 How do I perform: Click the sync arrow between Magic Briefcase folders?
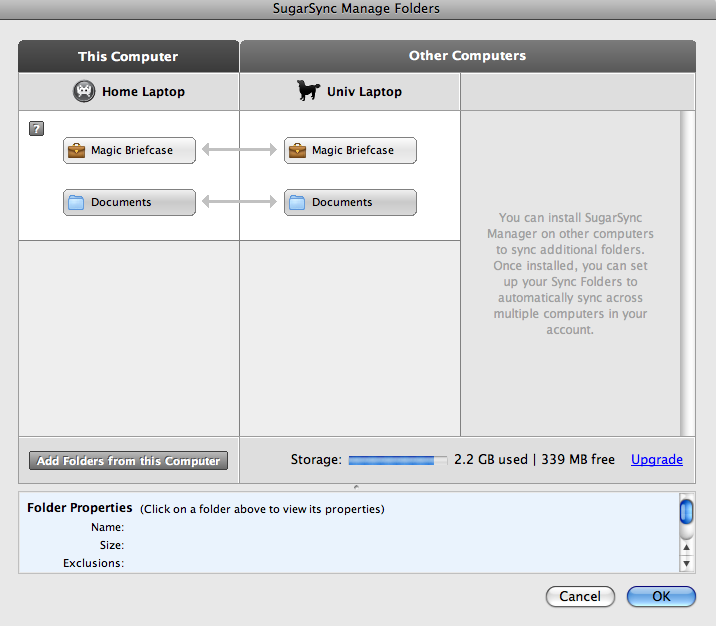click(x=239, y=149)
